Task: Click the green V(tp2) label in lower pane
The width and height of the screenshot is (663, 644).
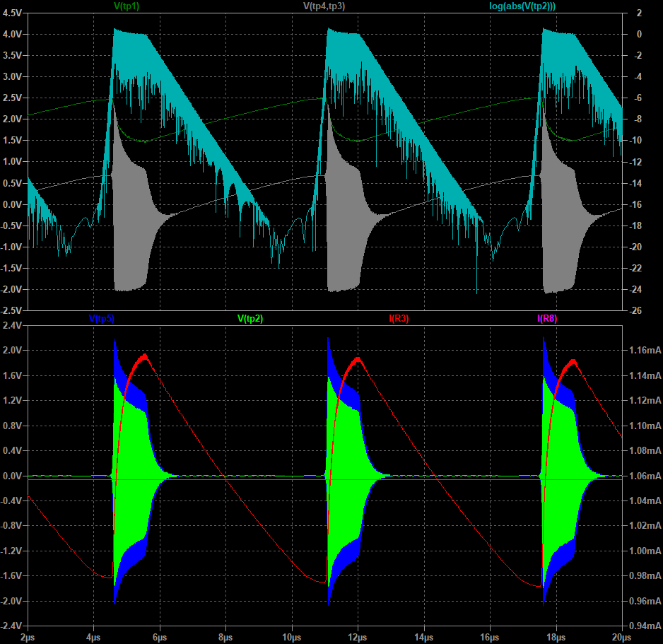Action: pos(250,319)
